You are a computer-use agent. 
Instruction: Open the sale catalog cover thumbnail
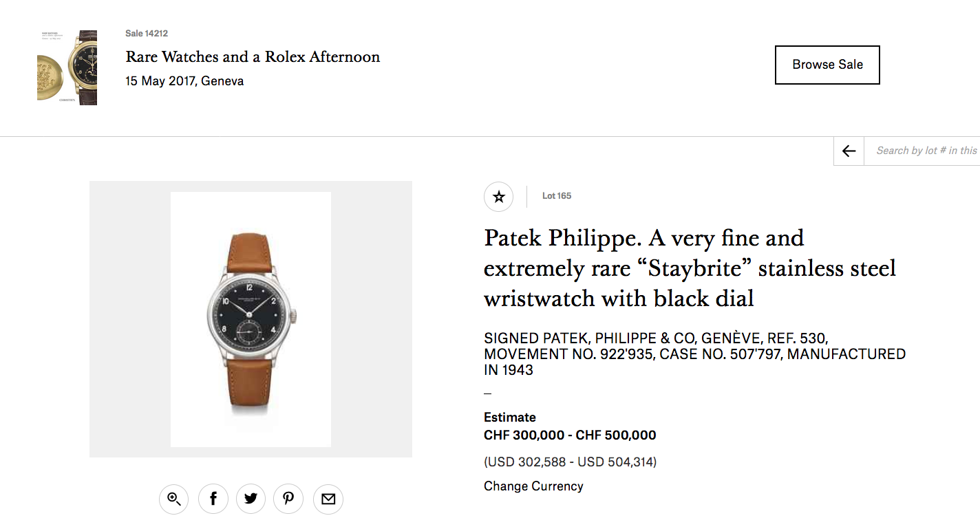[x=67, y=67]
